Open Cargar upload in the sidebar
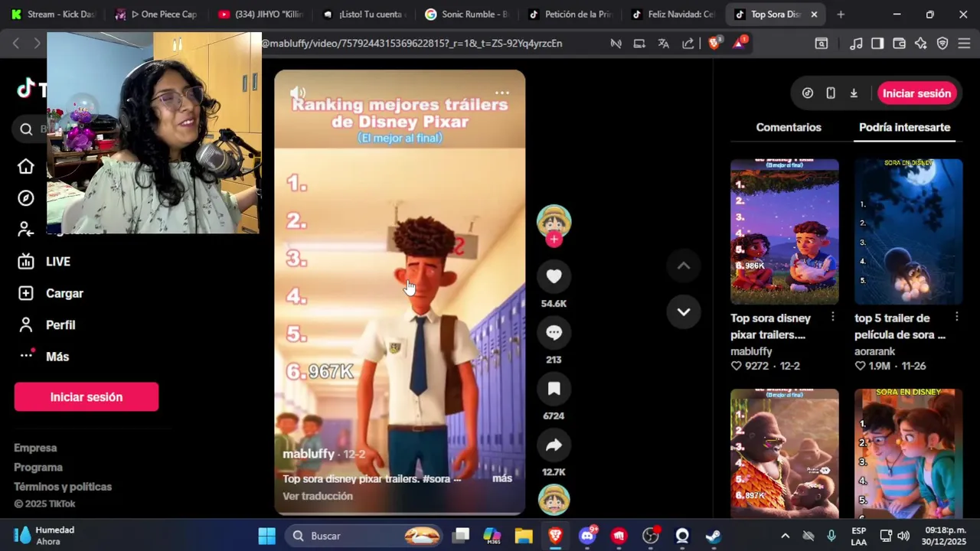Image resolution: width=980 pixels, height=551 pixels. pyautogui.click(x=51, y=293)
